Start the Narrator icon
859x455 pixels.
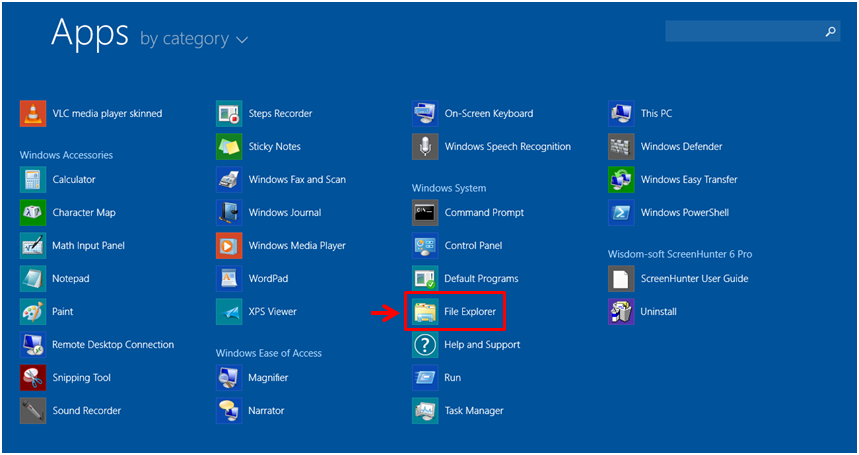[229, 411]
